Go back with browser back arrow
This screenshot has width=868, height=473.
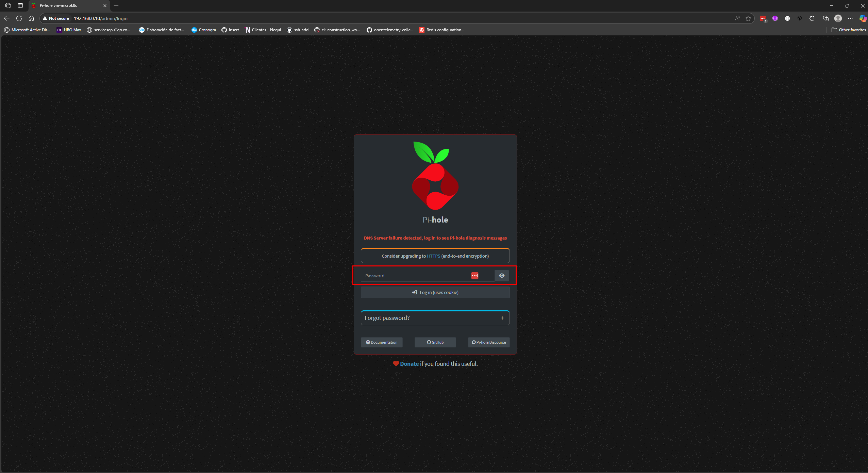[x=7, y=18]
